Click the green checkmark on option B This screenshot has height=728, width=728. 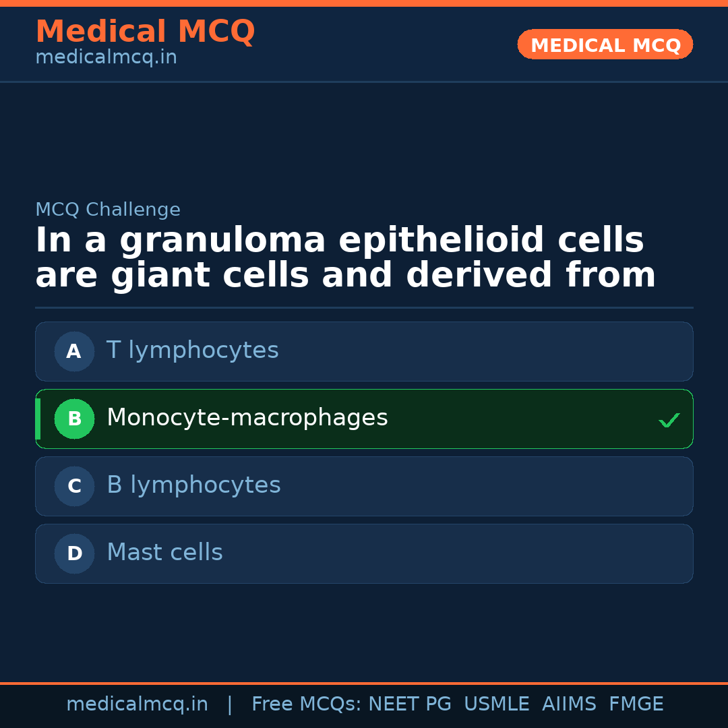click(x=669, y=421)
